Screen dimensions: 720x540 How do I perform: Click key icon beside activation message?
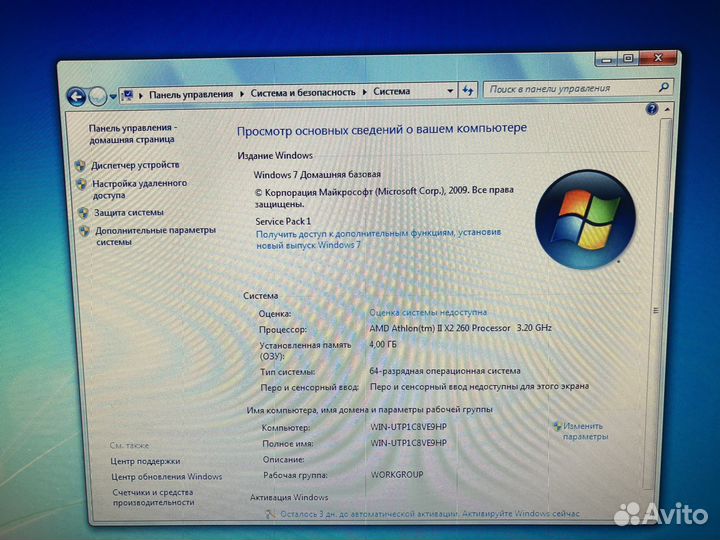(x=270, y=515)
